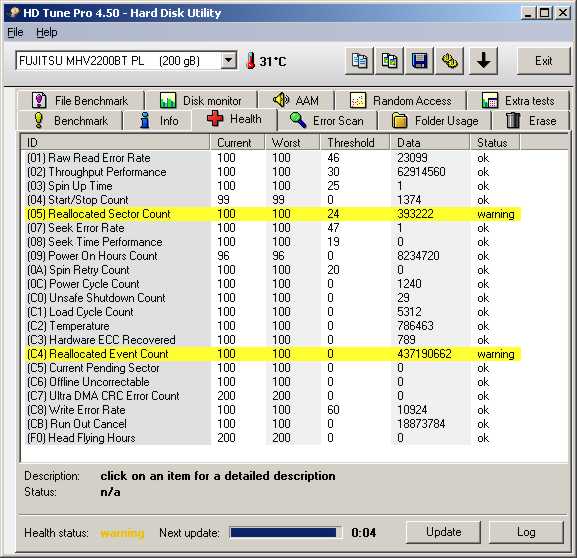Select the Ultra DMA CRC Error Count row
The height and width of the screenshot is (558, 577).
[x=273, y=396]
